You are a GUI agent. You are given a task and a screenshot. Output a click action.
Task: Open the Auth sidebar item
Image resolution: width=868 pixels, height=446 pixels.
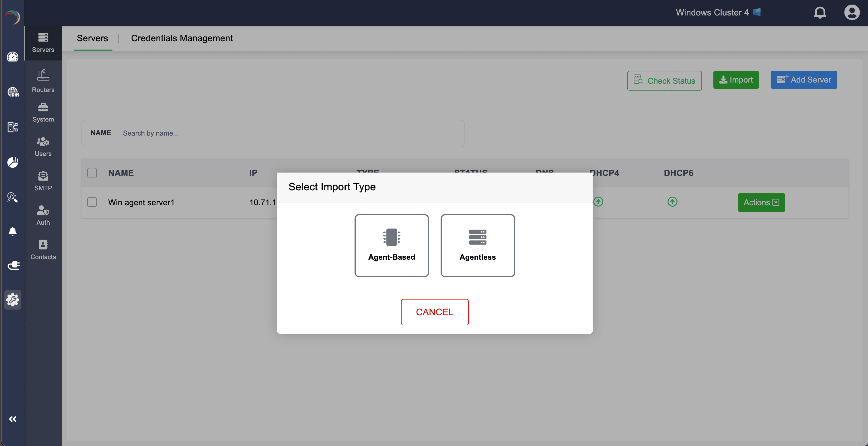pos(43,216)
